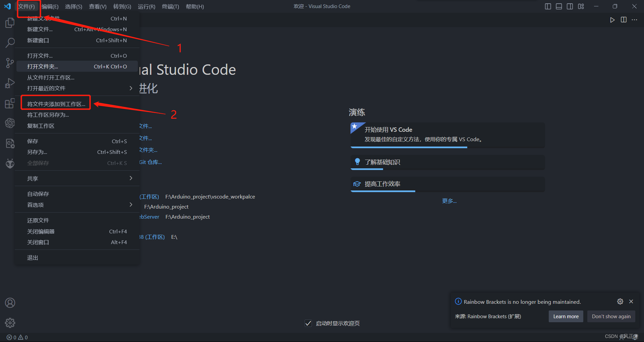Dismiss the Rainbow Brackets notification
This screenshot has width=644, height=342.
point(631,301)
